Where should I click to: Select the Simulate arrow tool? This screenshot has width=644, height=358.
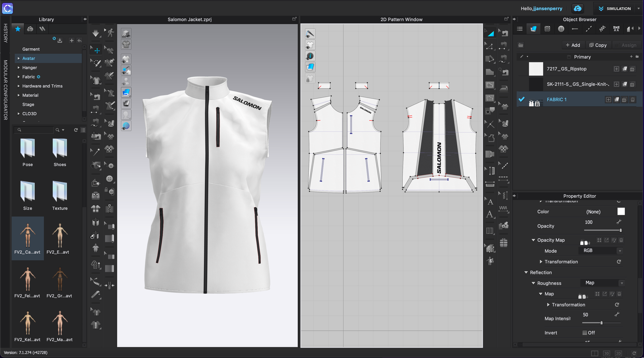(x=96, y=33)
